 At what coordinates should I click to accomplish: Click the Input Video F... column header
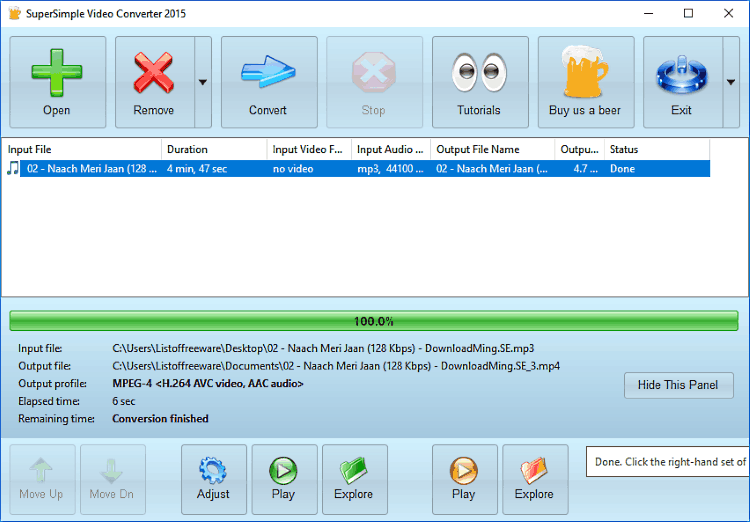coord(309,149)
